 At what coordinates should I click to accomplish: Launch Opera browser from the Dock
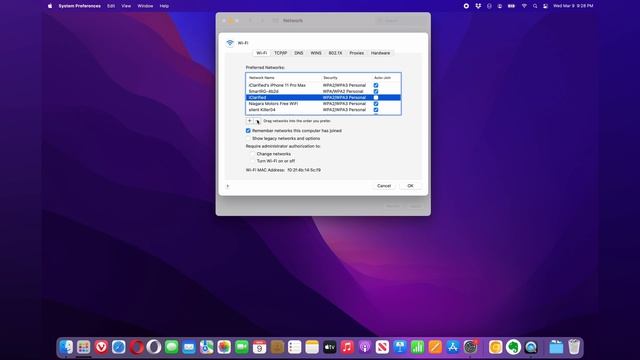coord(136,347)
